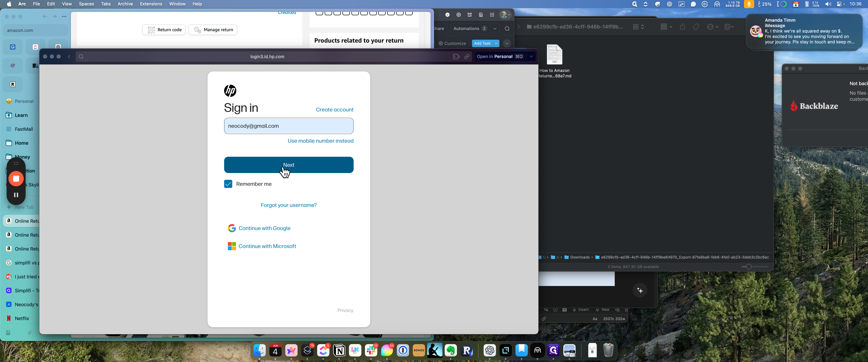Screen dimensions: 868x362
Task: Select How to Amazon Returns markdown file
Action: click(554, 61)
